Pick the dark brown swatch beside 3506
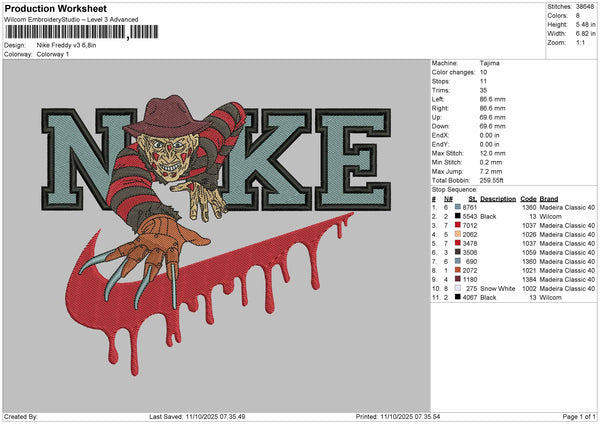The height and width of the screenshot is (424, 600). click(458, 252)
